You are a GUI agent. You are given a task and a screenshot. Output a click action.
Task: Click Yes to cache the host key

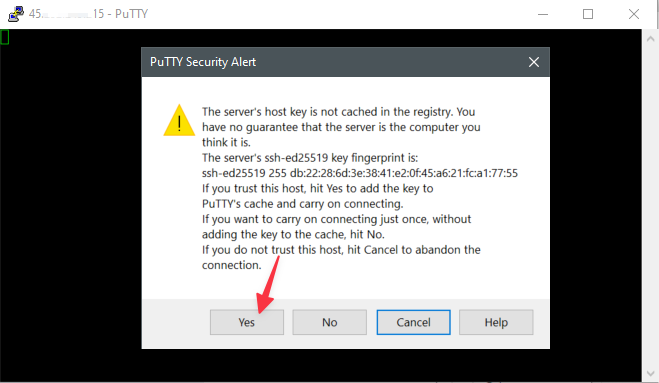pyautogui.click(x=247, y=322)
